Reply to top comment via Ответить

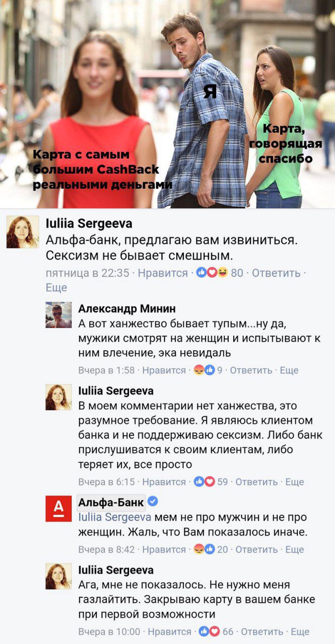coord(276,273)
